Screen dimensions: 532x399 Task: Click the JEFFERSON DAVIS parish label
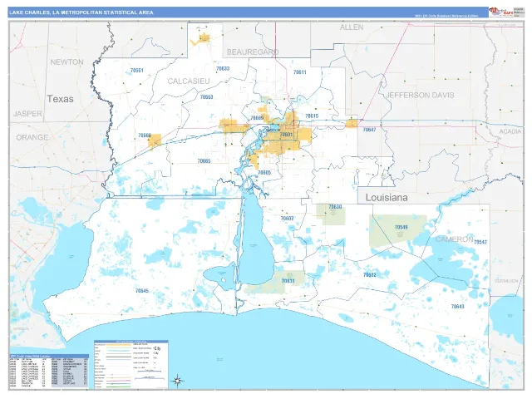(x=420, y=96)
